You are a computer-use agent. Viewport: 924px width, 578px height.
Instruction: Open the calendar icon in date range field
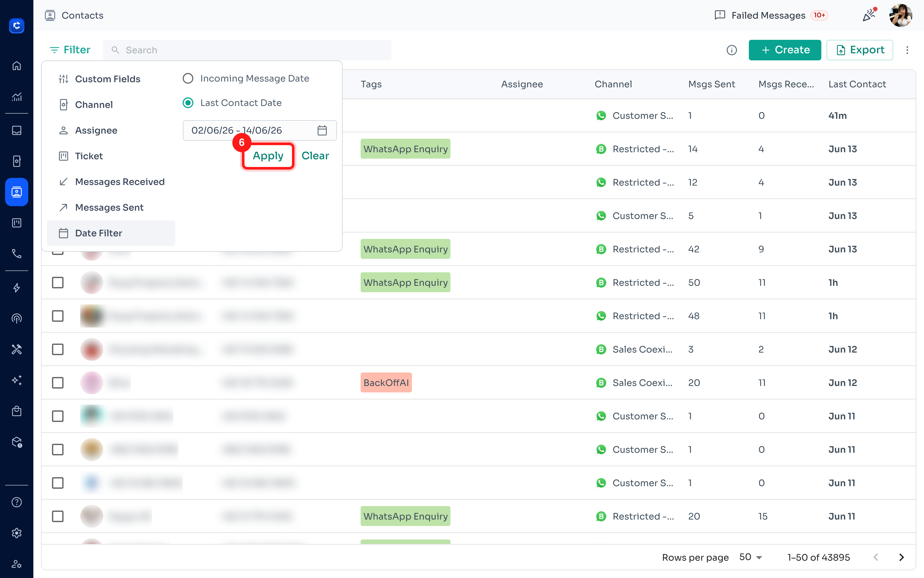pyautogui.click(x=322, y=130)
